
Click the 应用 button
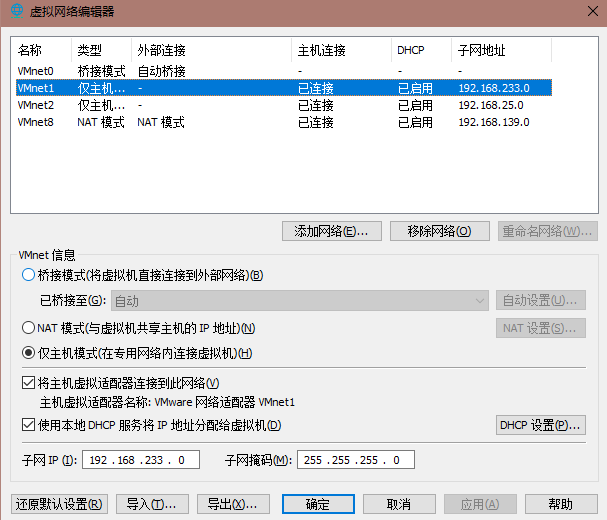480,504
